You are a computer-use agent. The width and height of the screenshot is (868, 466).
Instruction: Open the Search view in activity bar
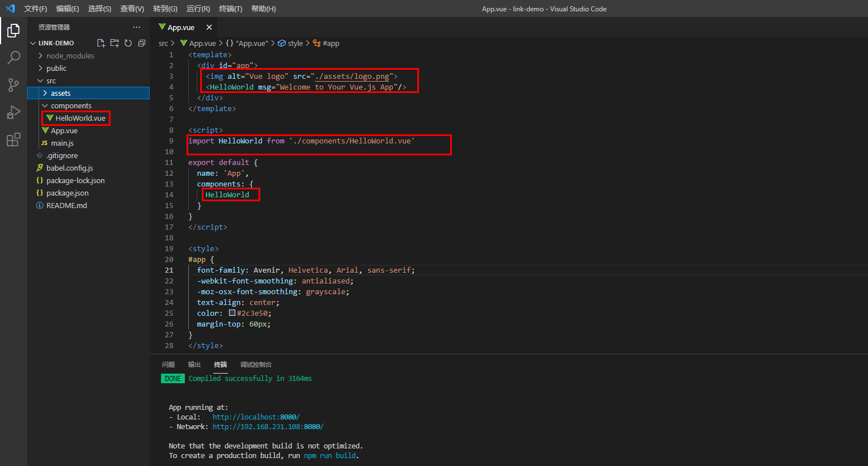[14, 58]
